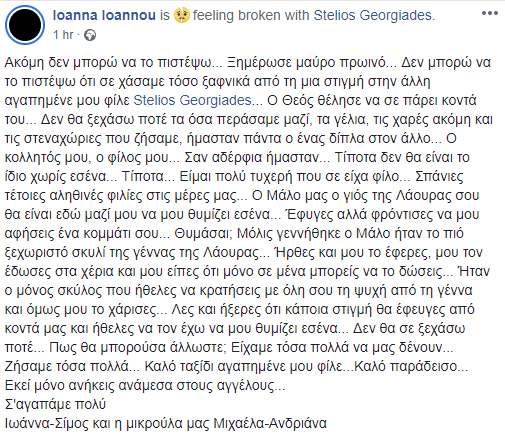Screen dimensions: 505x435
Task: Click the name "Μιχαέλα-Ανδριάνα" in the signature
Action: pyautogui.click(x=270, y=423)
